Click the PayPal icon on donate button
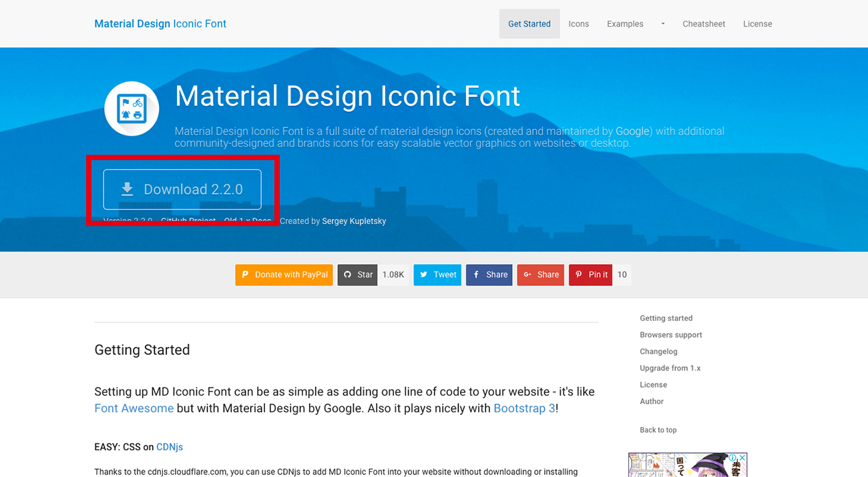The height and width of the screenshot is (477, 868). click(245, 275)
